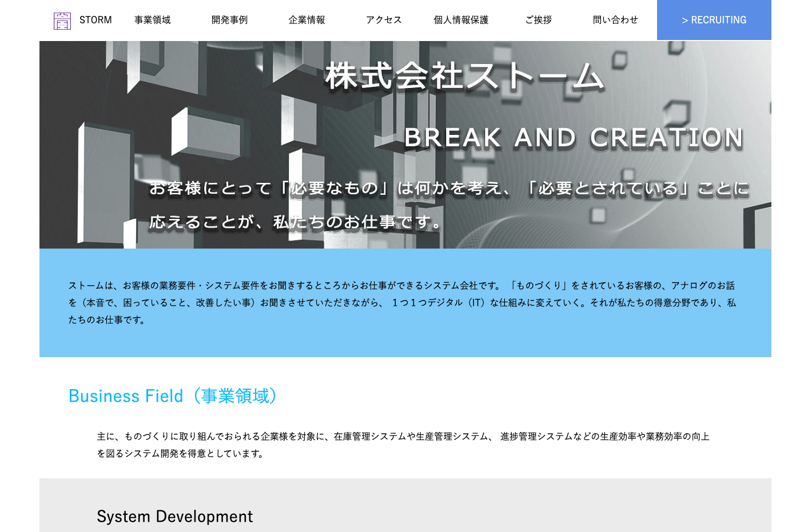The image size is (808, 532).
Task: Click the BREAK AND CREATION tagline
Action: tap(574, 137)
